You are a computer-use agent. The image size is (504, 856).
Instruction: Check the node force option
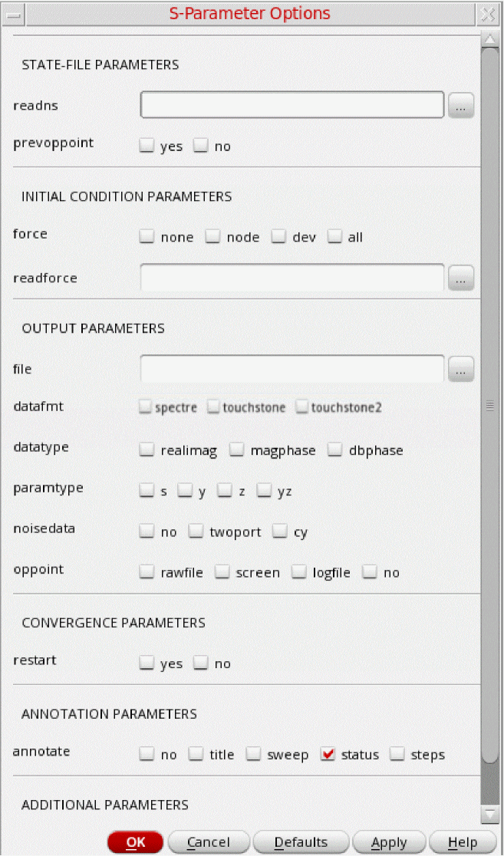[212, 237]
